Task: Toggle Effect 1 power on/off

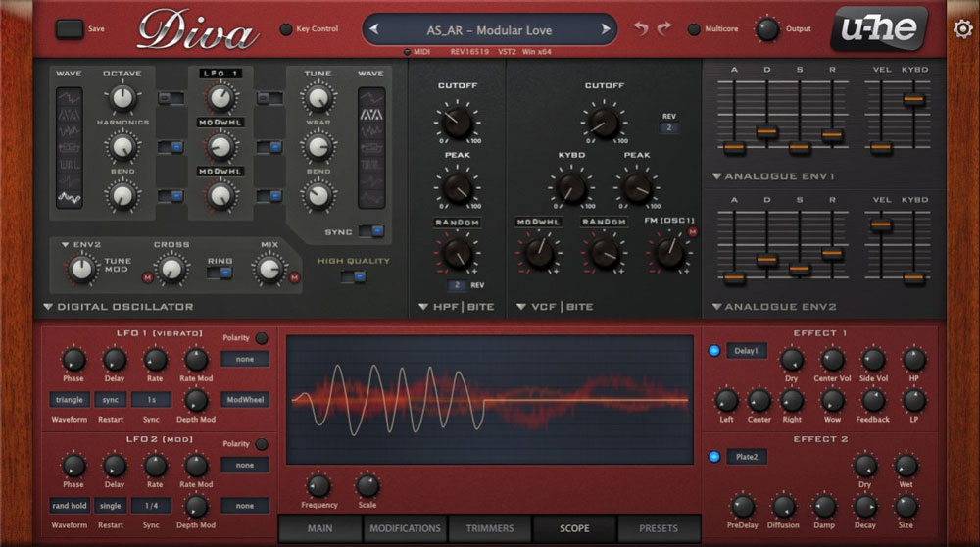Action: [714, 351]
